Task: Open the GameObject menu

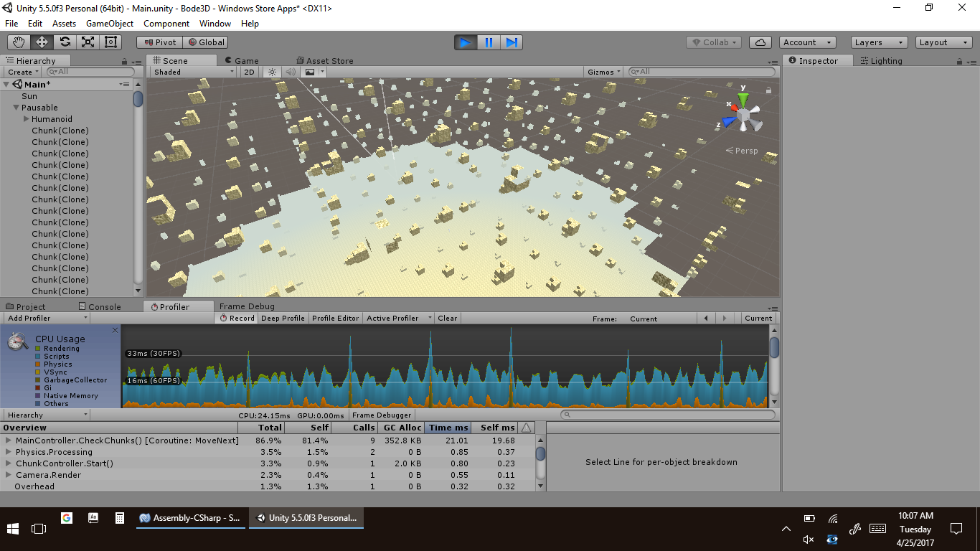Action: (x=110, y=24)
